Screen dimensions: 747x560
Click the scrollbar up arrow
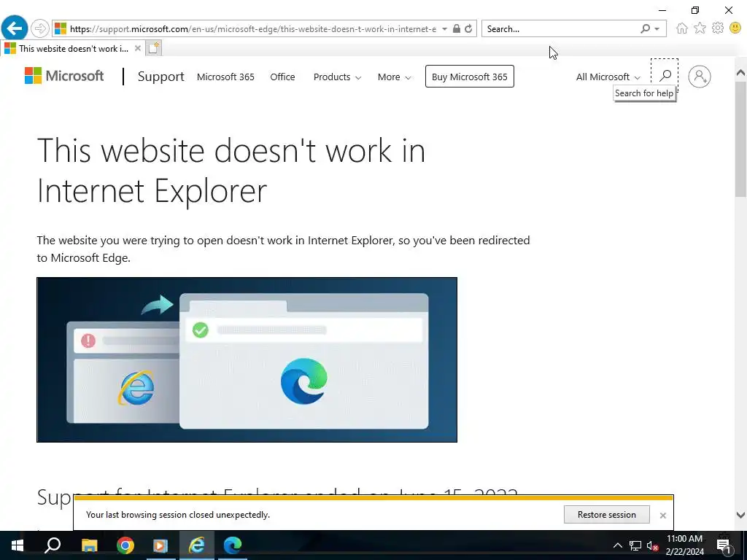click(740, 72)
